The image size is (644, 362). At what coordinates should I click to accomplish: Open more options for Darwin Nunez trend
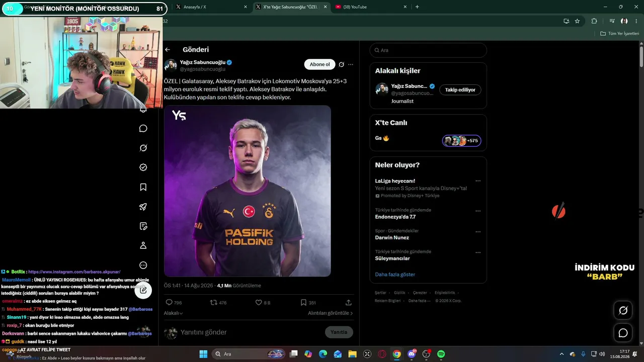click(x=478, y=232)
